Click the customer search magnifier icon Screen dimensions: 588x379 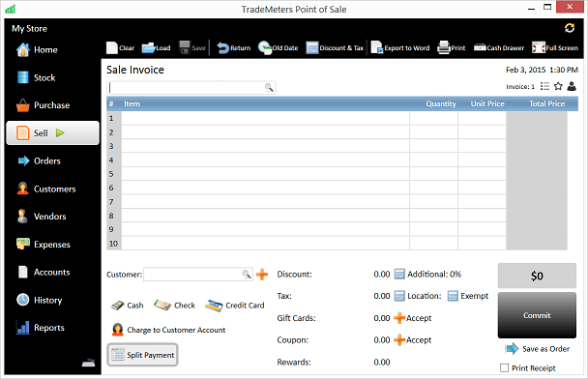(247, 275)
